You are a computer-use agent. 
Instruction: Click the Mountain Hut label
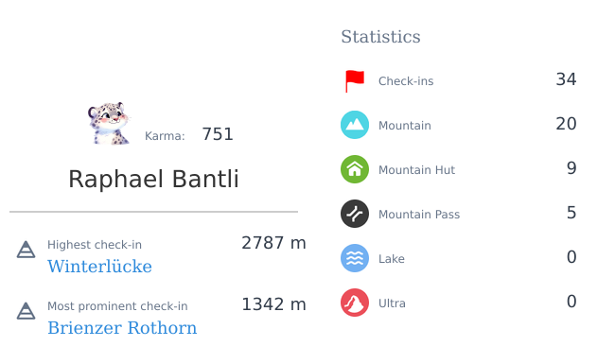416,170
